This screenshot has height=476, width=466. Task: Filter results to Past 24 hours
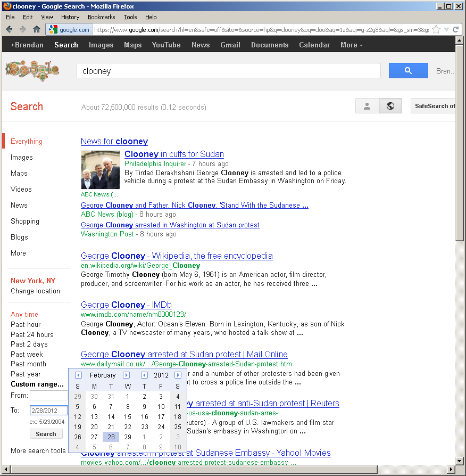pyautogui.click(x=32, y=334)
